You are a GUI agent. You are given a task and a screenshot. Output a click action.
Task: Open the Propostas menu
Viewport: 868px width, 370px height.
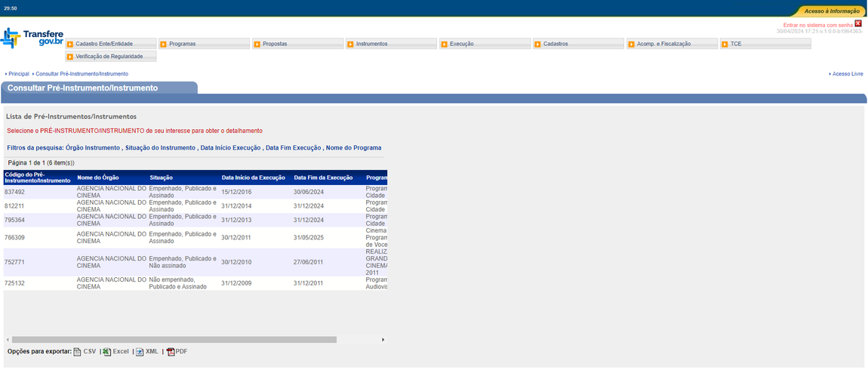[275, 44]
